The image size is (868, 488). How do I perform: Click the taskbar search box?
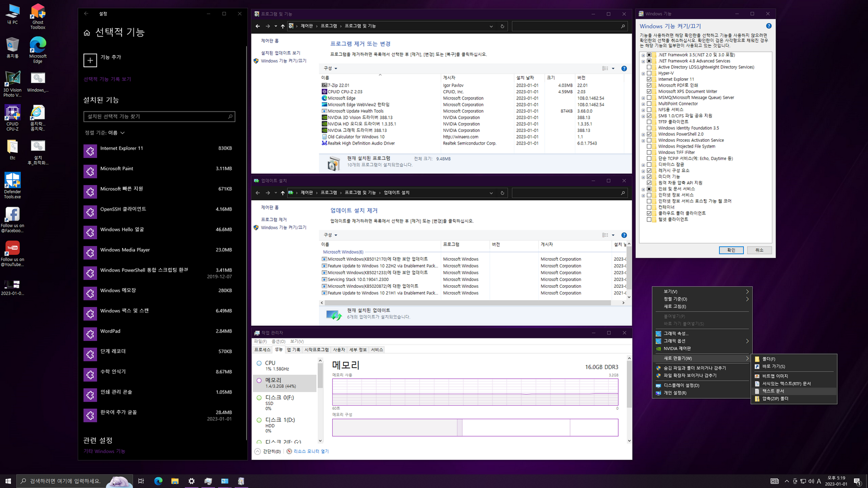pyautogui.click(x=74, y=481)
